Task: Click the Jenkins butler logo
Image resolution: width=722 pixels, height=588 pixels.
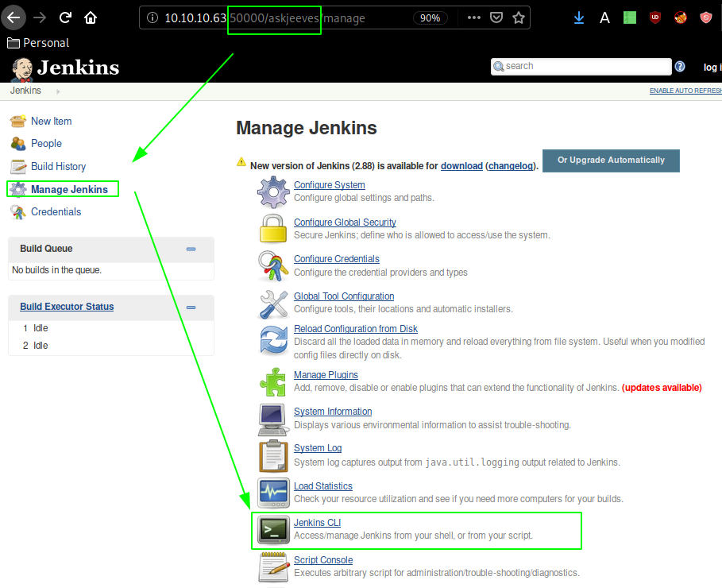Action: click(22, 69)
